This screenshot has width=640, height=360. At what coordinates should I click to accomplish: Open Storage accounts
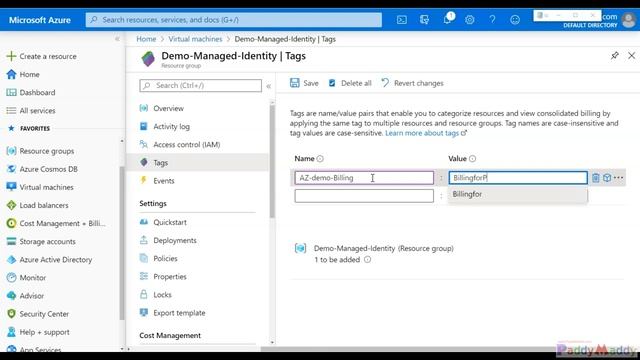tap(41, 241)
